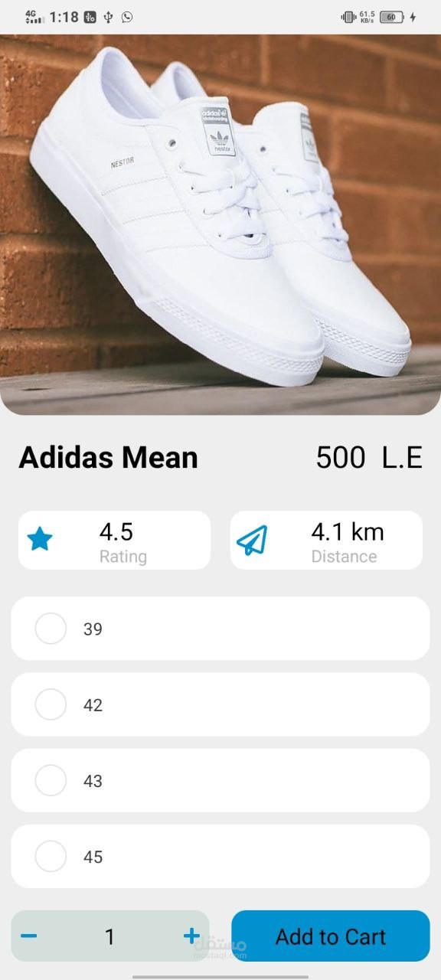Image resolution: width=441 pixels, height=980 pixels.
Task: Tap the Adidas Mean product title
Action: pos(108,458)
